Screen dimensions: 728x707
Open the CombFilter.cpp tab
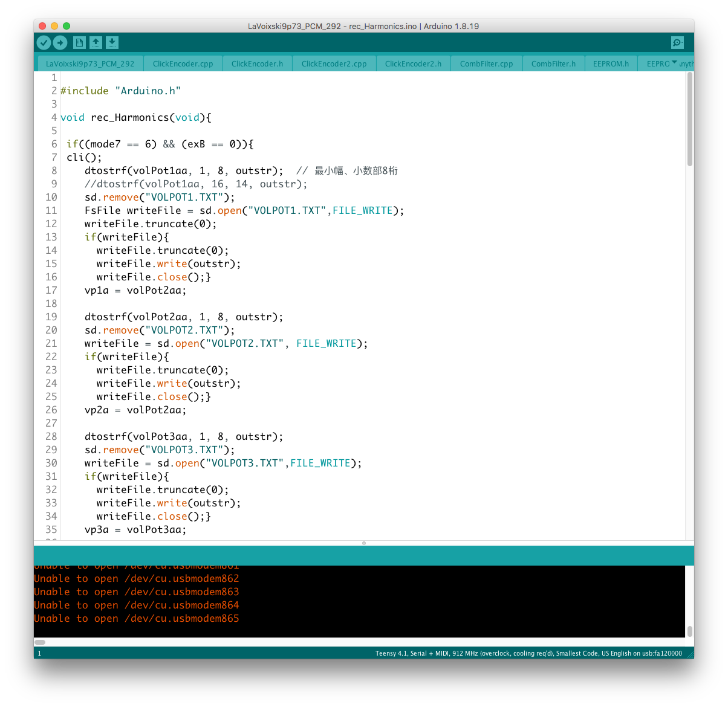tap(486, 63)
